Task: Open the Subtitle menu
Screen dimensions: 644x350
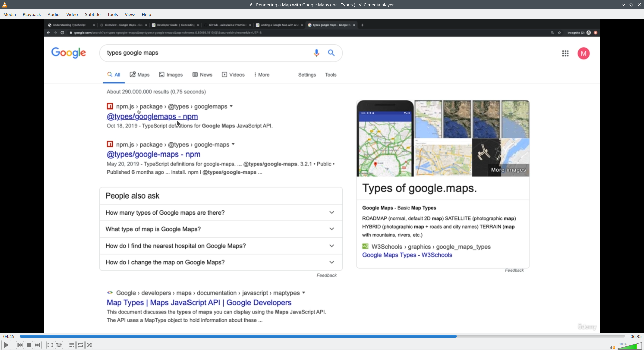Action: tap(93, 14)
